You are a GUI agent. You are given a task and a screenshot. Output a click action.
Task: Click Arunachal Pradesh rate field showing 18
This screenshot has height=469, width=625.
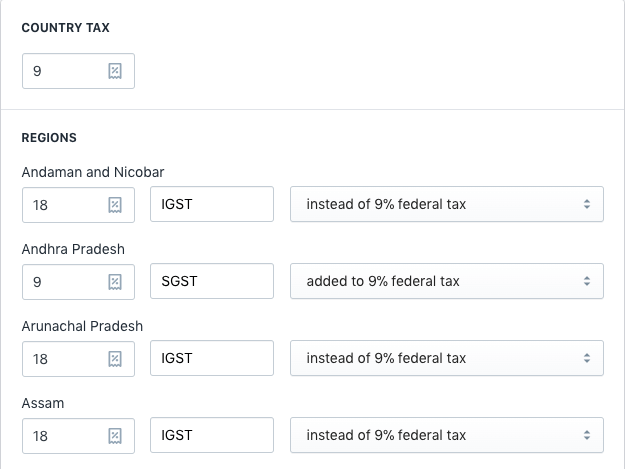[x=62, y=358]
